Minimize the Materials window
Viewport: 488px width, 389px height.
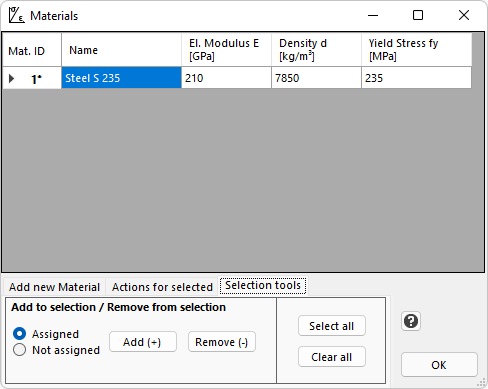373,15
